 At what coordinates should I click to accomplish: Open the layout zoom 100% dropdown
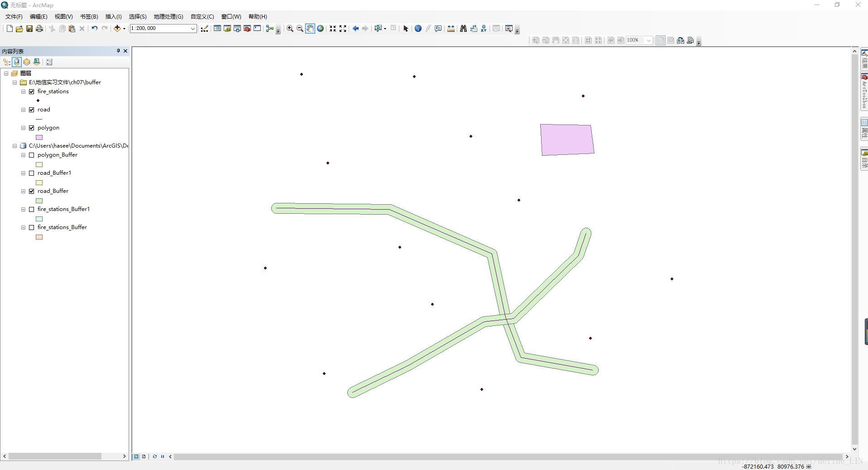pyautogui.click(x=648, y=40)
